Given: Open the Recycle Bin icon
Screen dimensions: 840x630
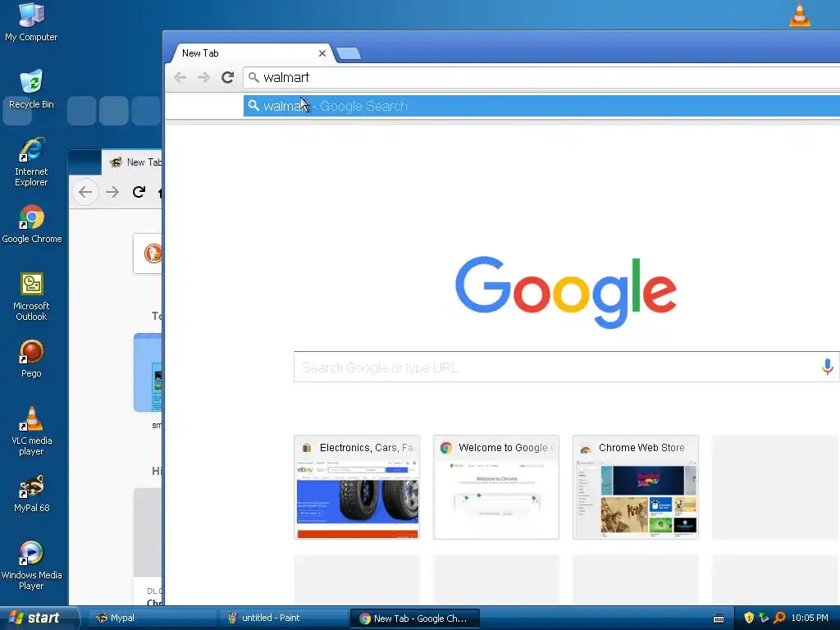Looking at the screenshot, I should [31, 89].
